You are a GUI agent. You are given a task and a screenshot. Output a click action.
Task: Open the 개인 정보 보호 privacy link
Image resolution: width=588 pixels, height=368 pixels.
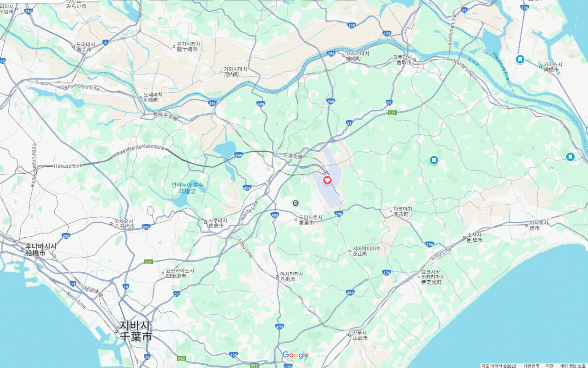573,366
